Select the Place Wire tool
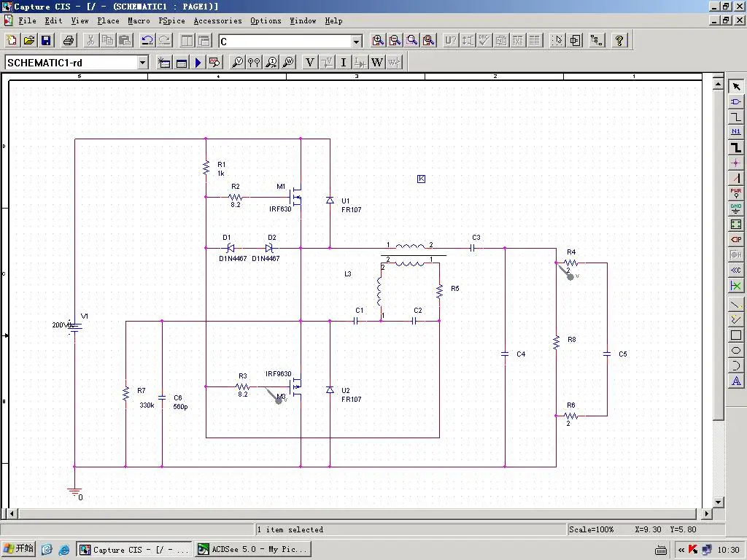The width and height of the screenshot is (747, 560). click(x=736, y=117)
